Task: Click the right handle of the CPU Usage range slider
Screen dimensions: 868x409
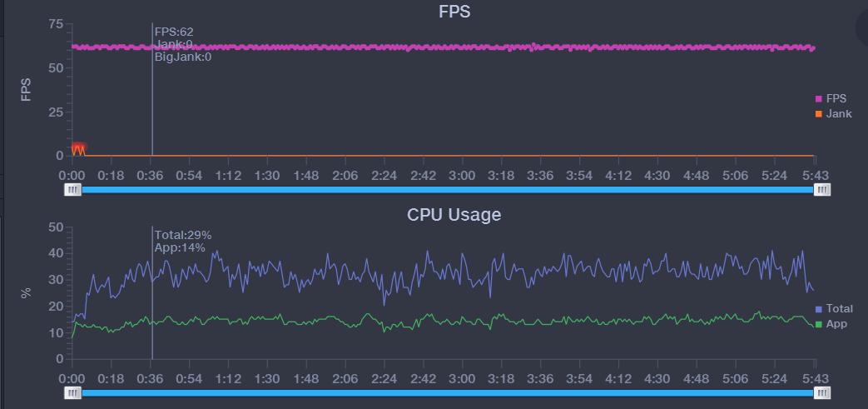Action: (822, 392)
